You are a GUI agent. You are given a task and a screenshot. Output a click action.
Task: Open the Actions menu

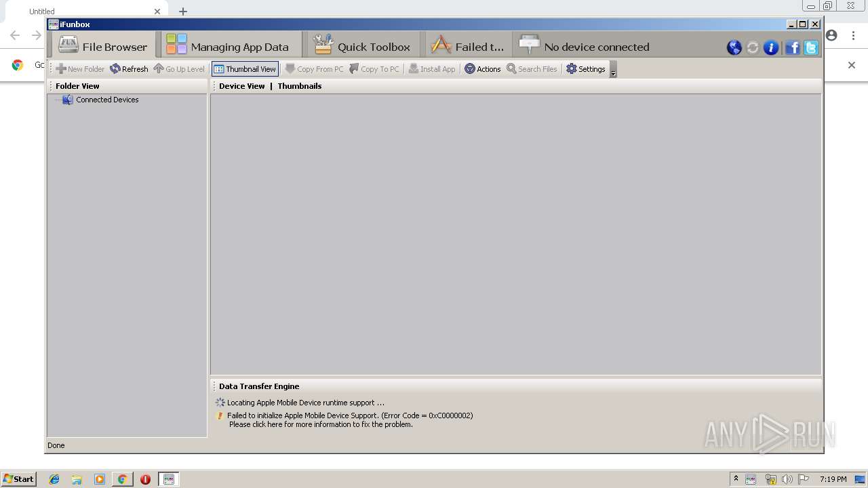483,68
